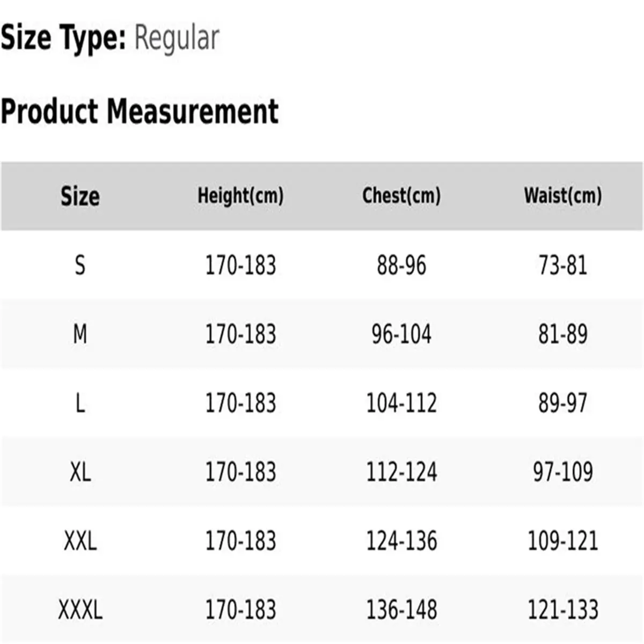Click the Product Measurement heading
644x644 pixels.
[x=140, y=112]
